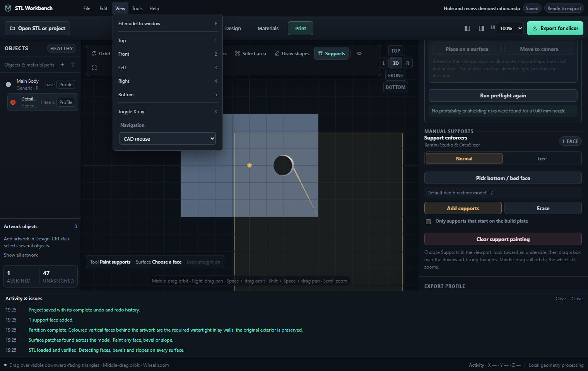Click Run preflight again
Screen dimensions: 588x371
pyautogui.click(x=503, y=95)
